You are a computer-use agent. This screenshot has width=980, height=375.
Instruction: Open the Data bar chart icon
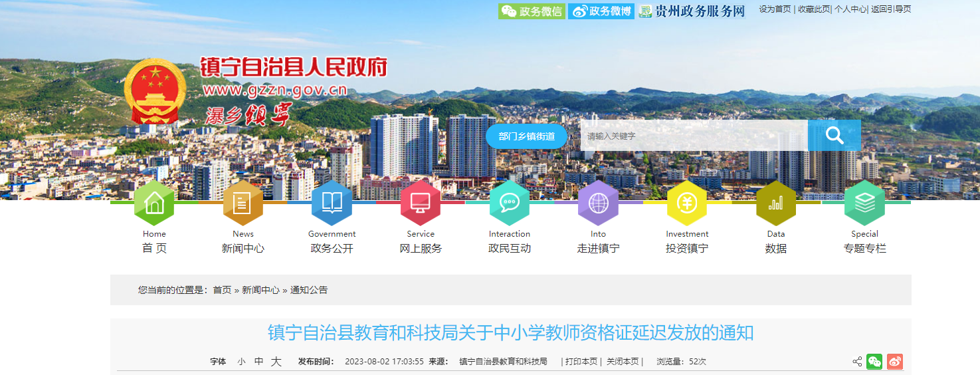(776, 203)
